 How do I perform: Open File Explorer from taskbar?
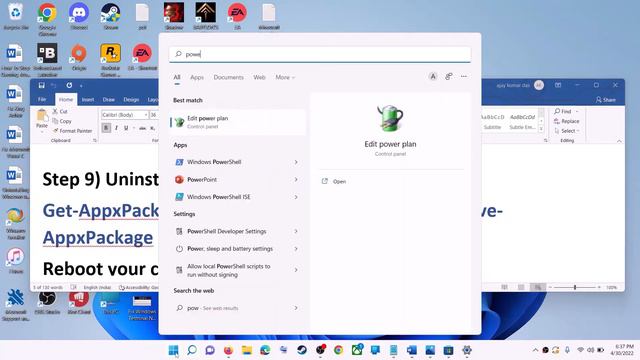click(247, 350)
